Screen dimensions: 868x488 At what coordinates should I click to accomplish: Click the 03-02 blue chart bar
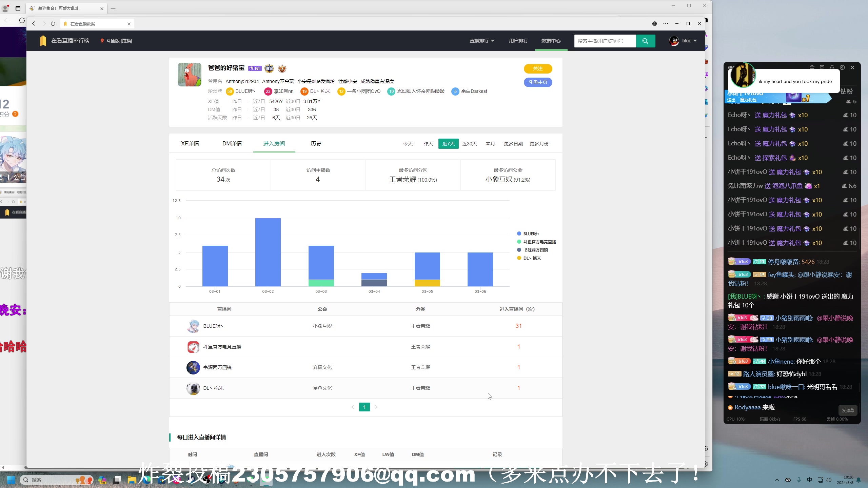268,252
